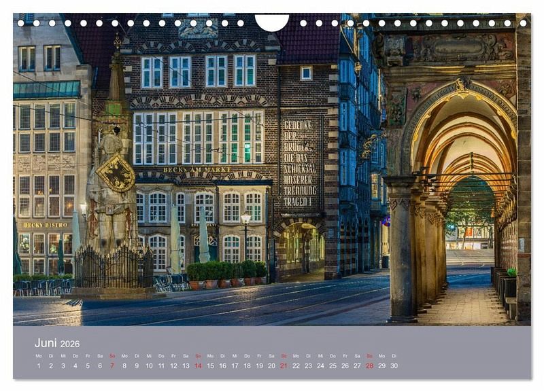Select day 26 in the calendar row

(x=345, y=366)
